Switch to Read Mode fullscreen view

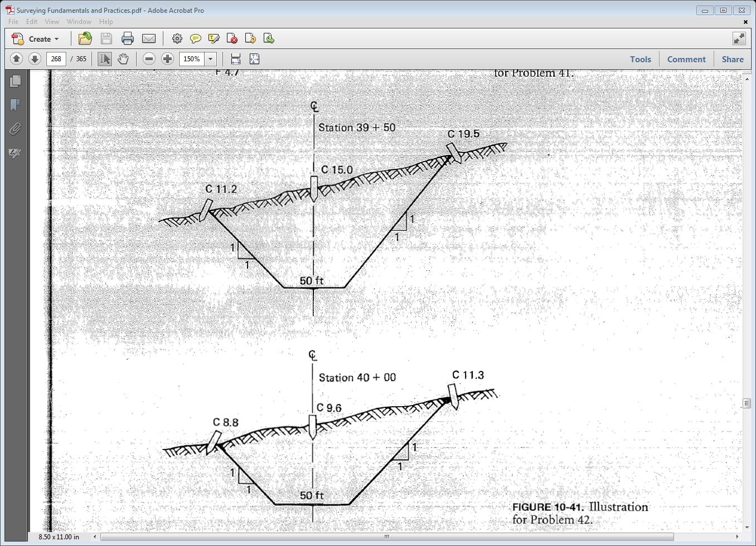pos(739,38)
